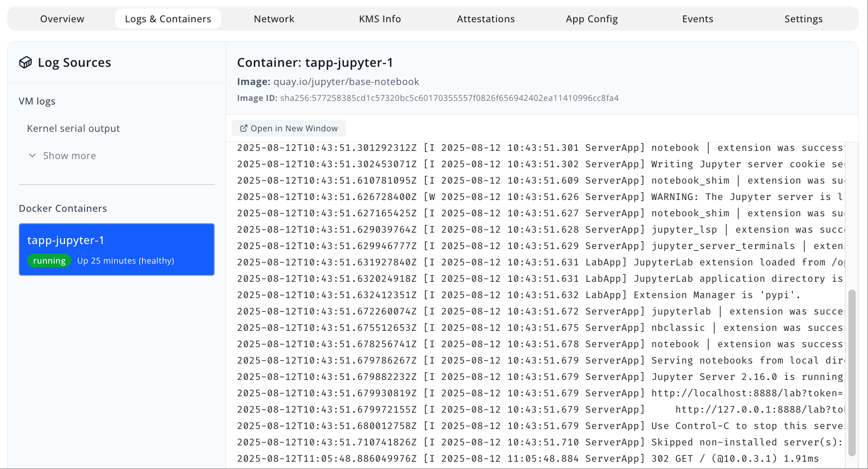Image resolution: width=868 pixels, height=469 pixels.
Task: Open the App Config tab
Action: click(x=591, y=19)
